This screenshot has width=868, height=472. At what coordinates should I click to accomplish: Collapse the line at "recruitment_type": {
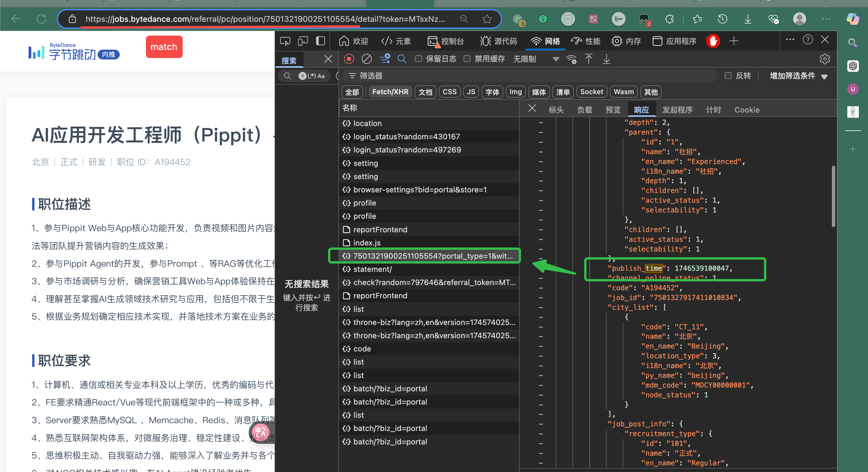[x=541, y=434]
